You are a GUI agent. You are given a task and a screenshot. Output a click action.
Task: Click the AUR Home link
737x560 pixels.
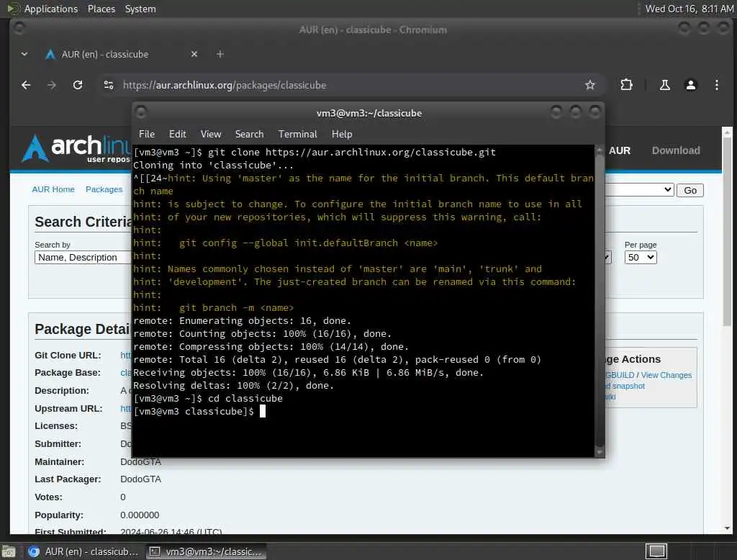coord(53,189)
